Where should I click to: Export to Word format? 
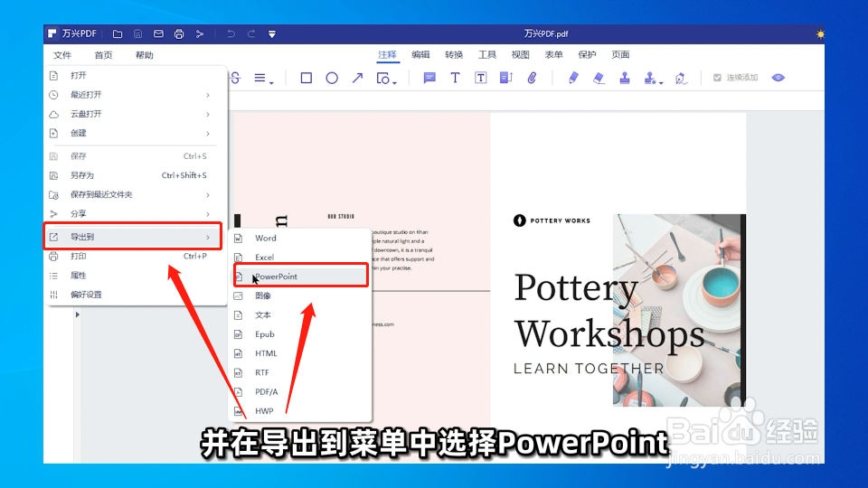[x=300, y=238]
